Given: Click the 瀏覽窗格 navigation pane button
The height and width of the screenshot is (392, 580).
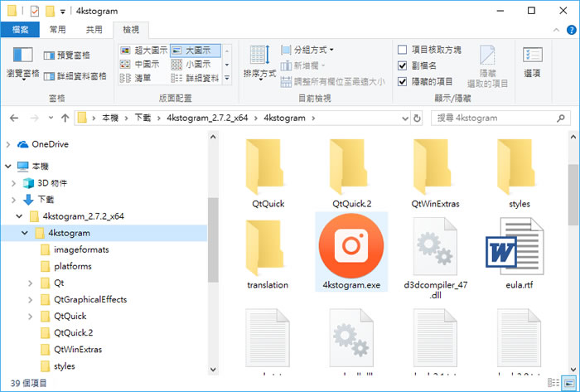Looking at the screenshot, I should click(23, 63).
